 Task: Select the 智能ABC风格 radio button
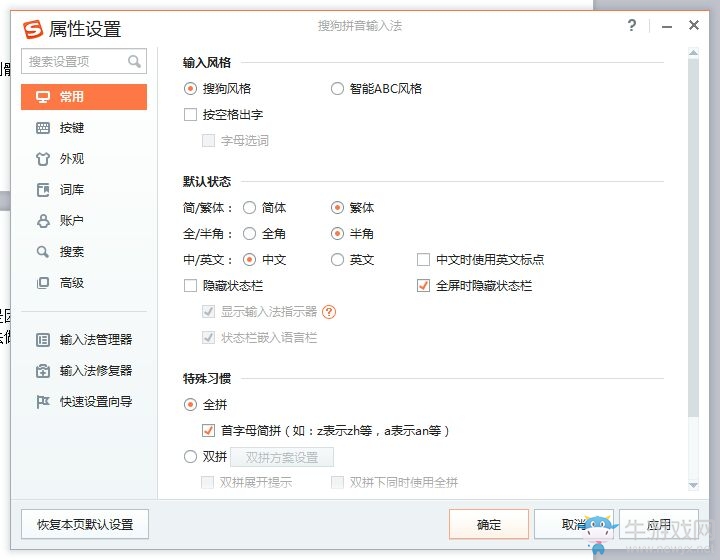coord(338,89)
